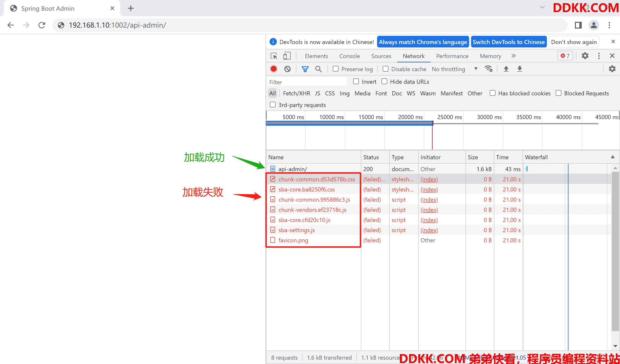Image resolution: width=620 pixels, height=364 pixels.
Task: Select chunk-common.d53d578b.css request
Action: 439,179
